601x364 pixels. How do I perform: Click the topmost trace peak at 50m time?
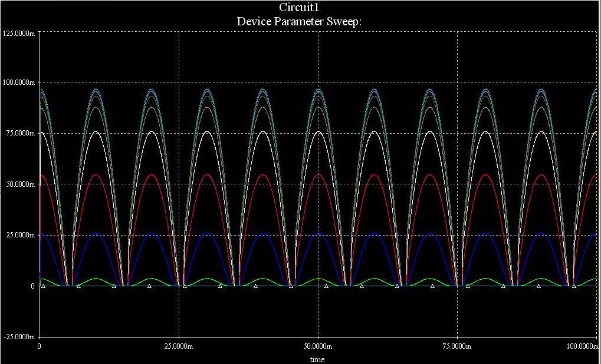coord(318,89)
